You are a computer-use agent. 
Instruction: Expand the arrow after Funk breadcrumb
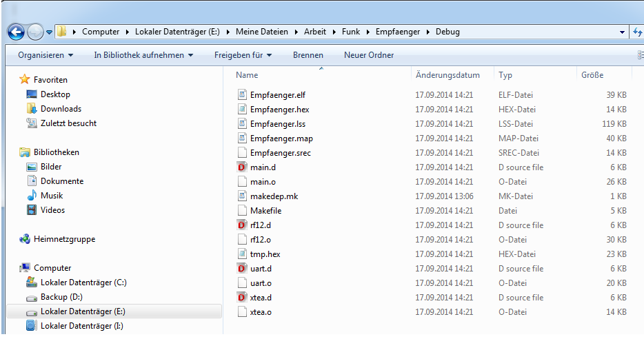tap(368, 32)
